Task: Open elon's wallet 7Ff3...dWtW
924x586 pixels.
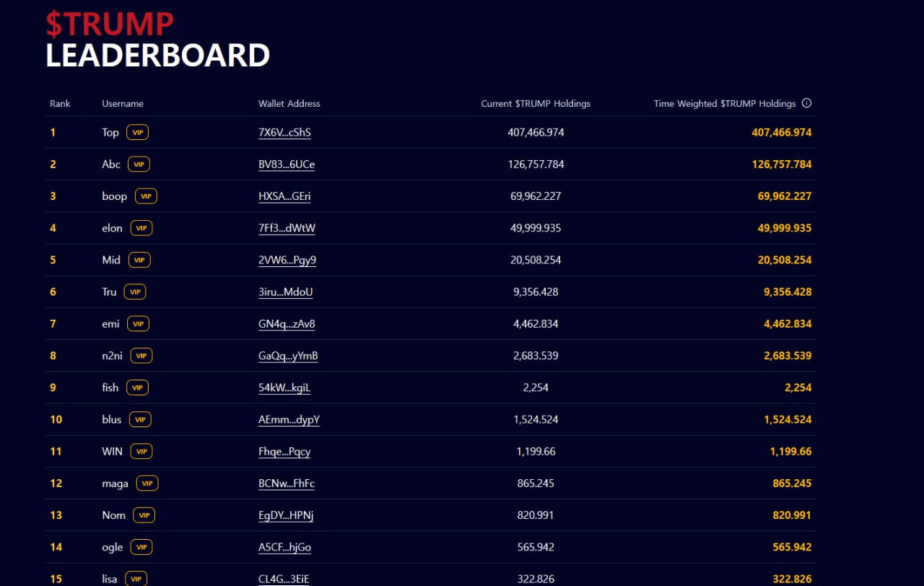Action: coord(287,228)
